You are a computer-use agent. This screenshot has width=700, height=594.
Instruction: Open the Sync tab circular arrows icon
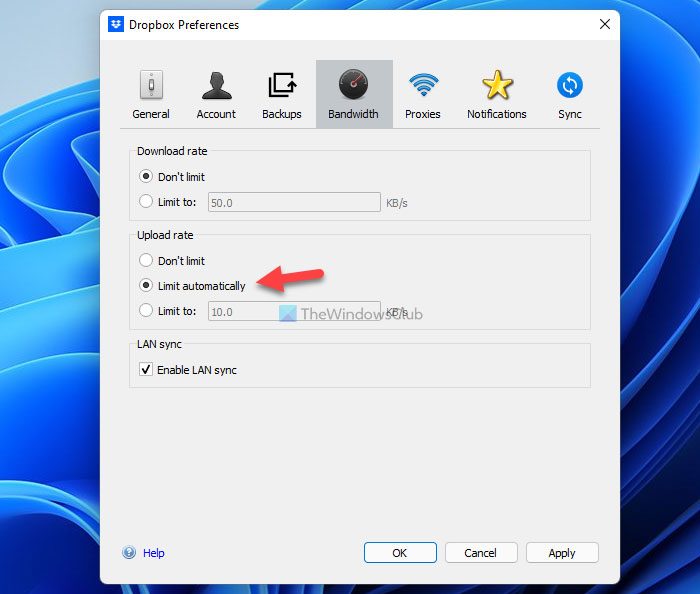[x=570, y=85]
